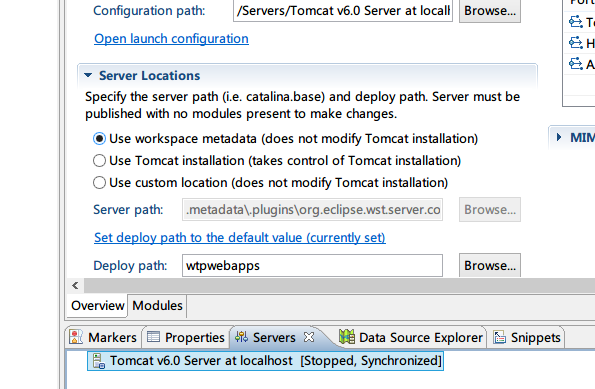Select Use workspace metadata radio button
This screenshot has height=389, width=595.
99,139
